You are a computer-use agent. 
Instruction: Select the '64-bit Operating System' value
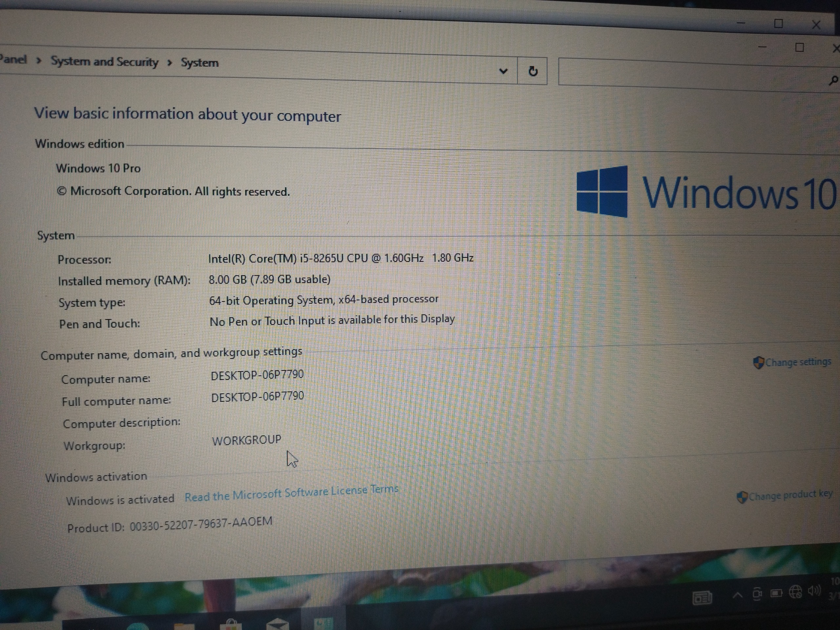pos(324,300)
